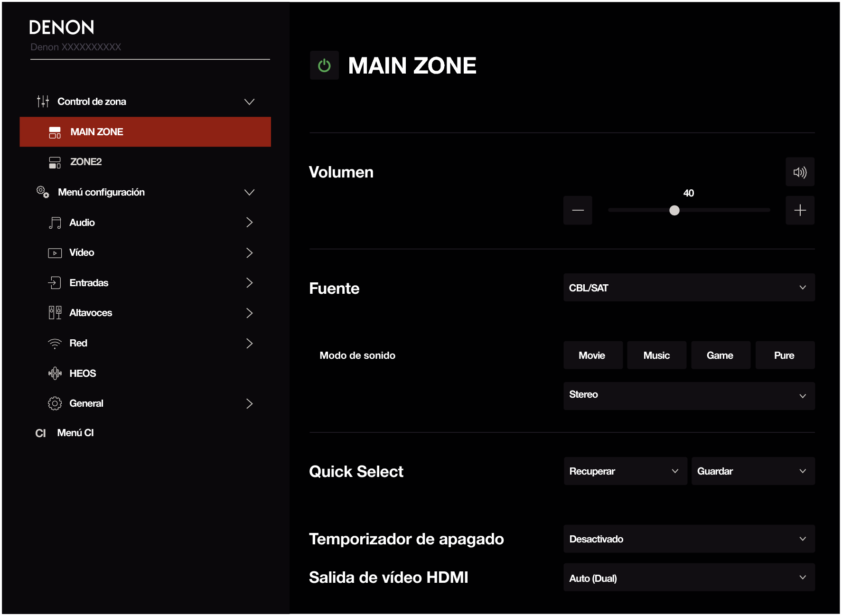Click the Modo de sonido label
Image resolution: width=842 pixels, height=616 pixels.
pyautogui.click(x=357, y=355)
